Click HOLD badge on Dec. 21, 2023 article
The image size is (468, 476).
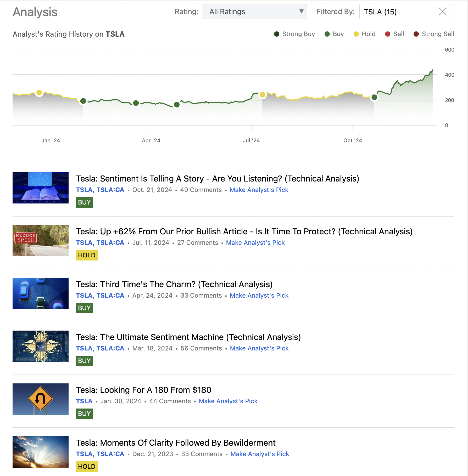coord(87,467)
